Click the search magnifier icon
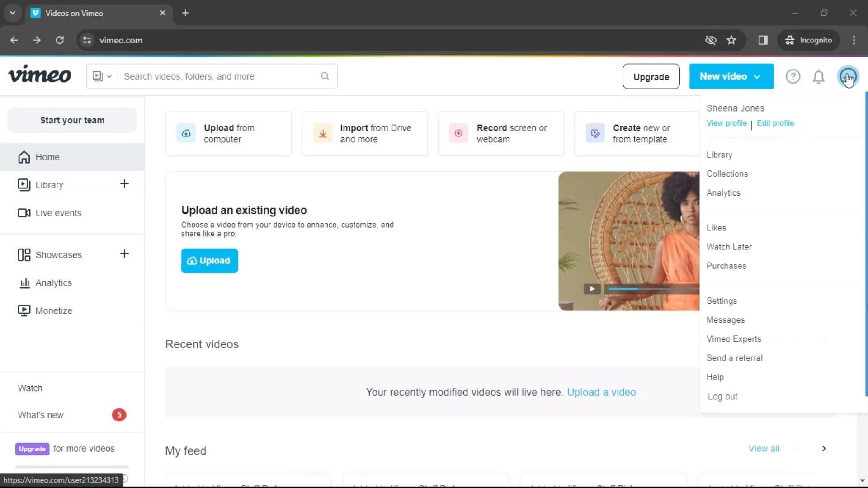The height and width of the screenshot is (488, 868). 325,76
